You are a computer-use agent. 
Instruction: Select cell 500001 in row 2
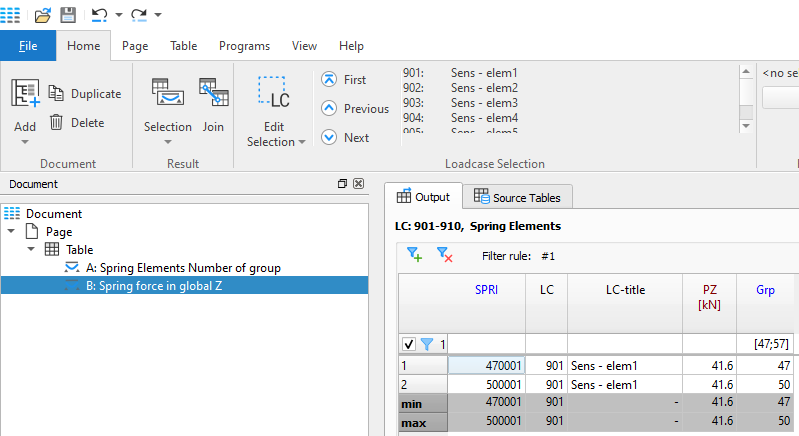487,385
